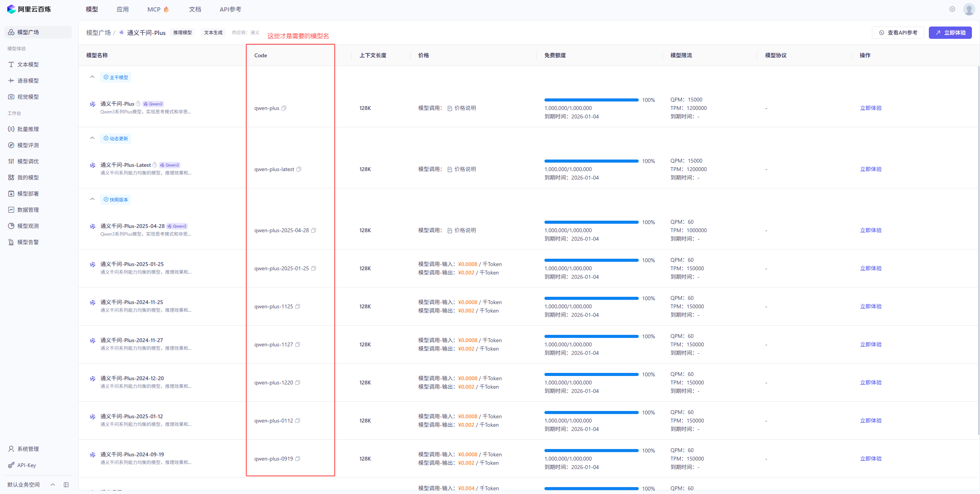
Task: Click the free quota bar for qwen-plus-1125
Action: point(591,298)
